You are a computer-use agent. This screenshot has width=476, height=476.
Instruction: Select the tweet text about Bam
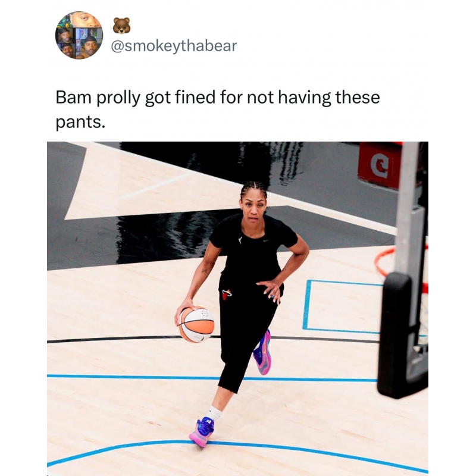point(218,109)
